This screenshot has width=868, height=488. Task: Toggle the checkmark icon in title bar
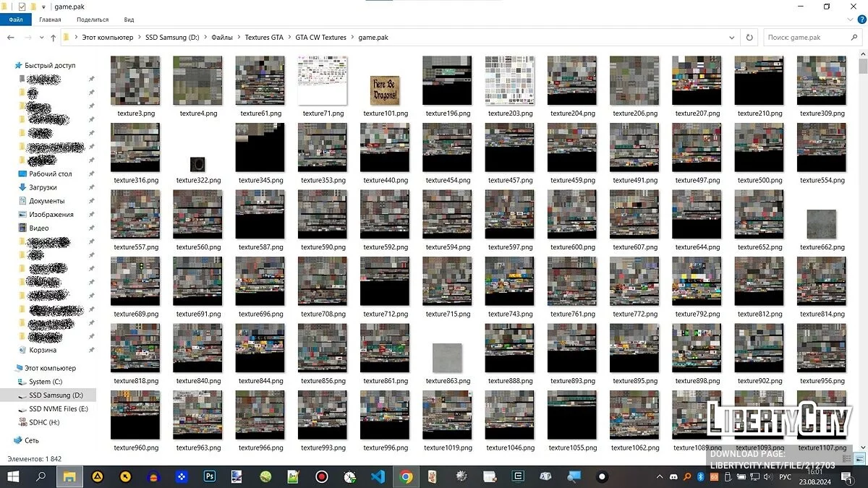click(x=22, y=7)
